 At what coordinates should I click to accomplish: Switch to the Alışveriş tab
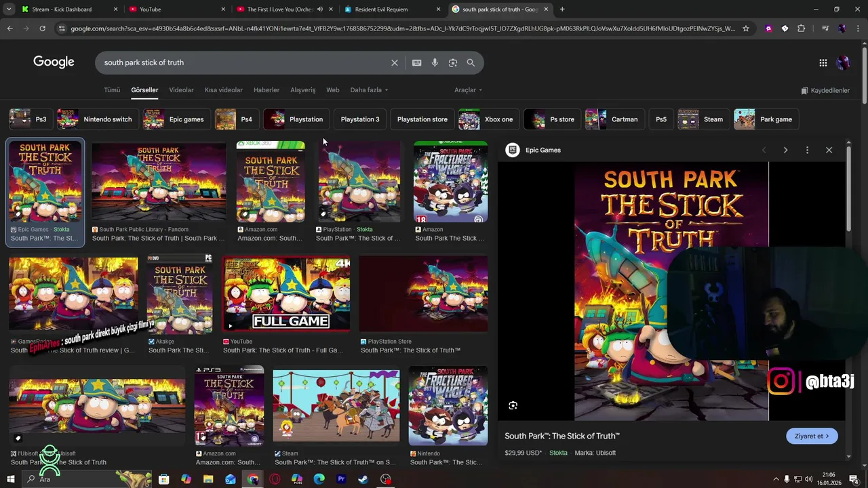coord(303,90)
